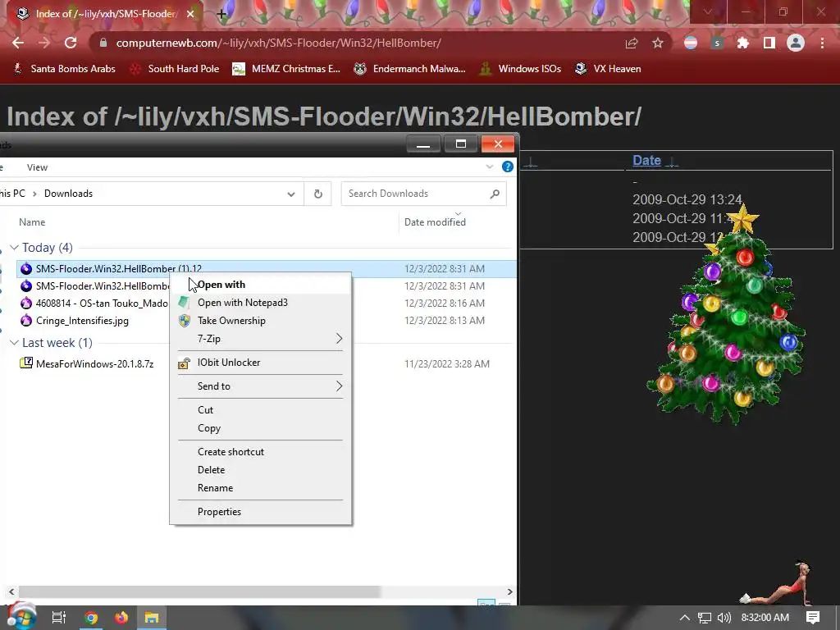Expand the 7-Zip submenu
Screen dimensions: 840x630
point(260,339)
